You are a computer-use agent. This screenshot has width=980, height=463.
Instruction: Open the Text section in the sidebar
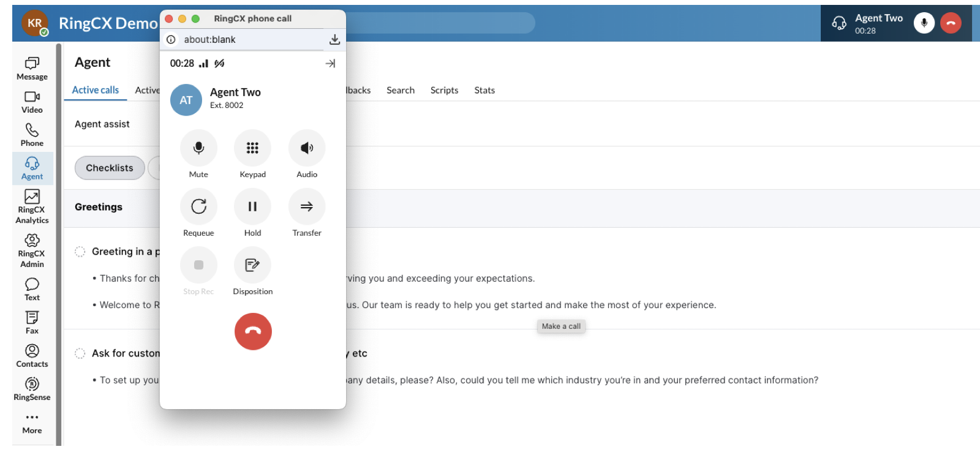[x=32, y=290]
